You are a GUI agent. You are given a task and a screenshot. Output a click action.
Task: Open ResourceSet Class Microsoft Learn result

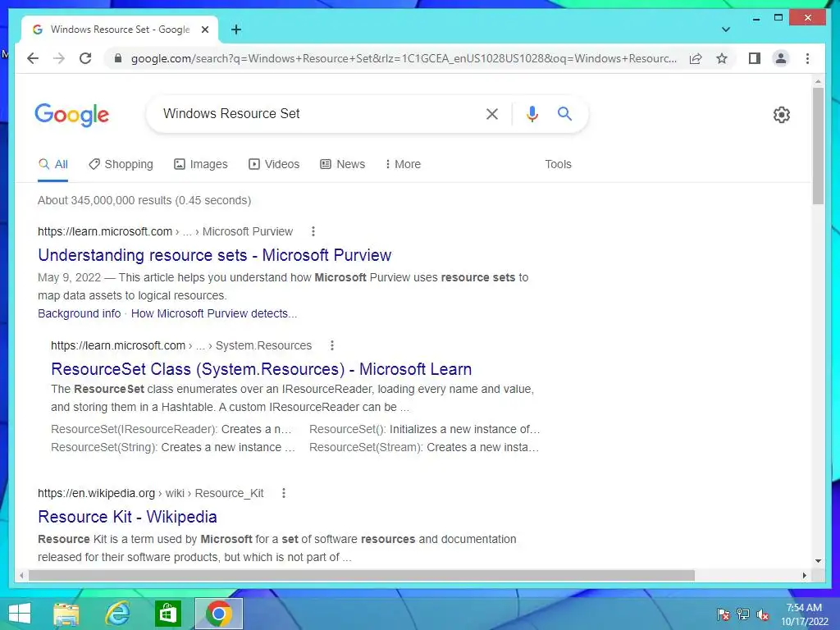[262, 369]
